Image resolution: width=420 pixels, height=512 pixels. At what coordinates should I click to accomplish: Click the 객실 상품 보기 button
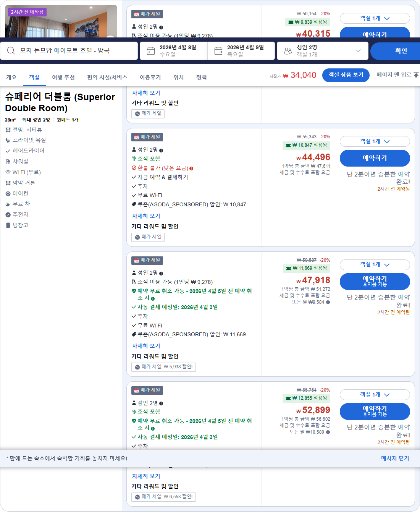346,75
